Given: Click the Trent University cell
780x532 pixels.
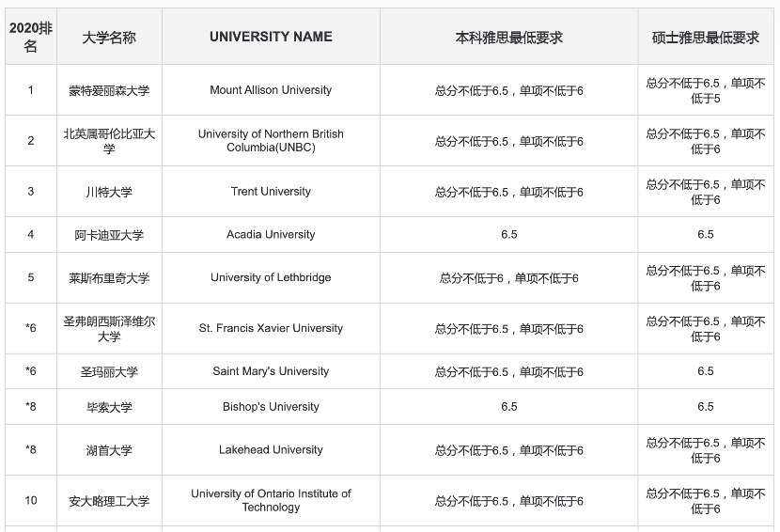Looking at the screenshot, I should [271, 192].
